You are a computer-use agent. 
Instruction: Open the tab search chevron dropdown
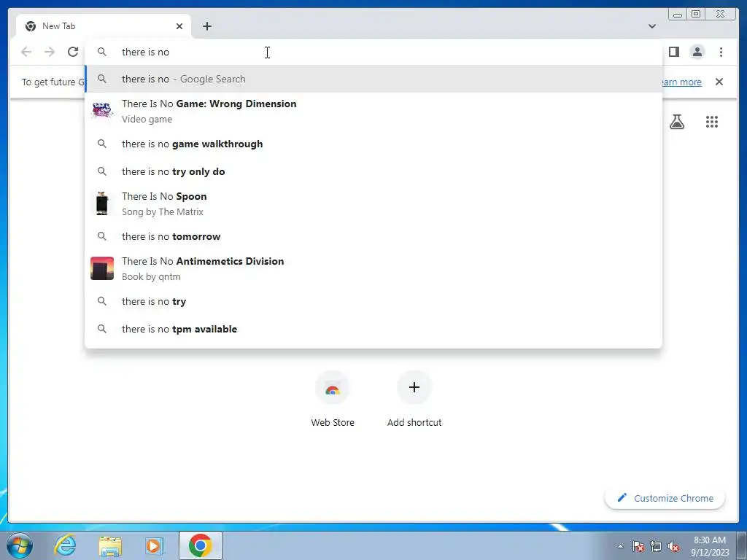pos(651,26)
